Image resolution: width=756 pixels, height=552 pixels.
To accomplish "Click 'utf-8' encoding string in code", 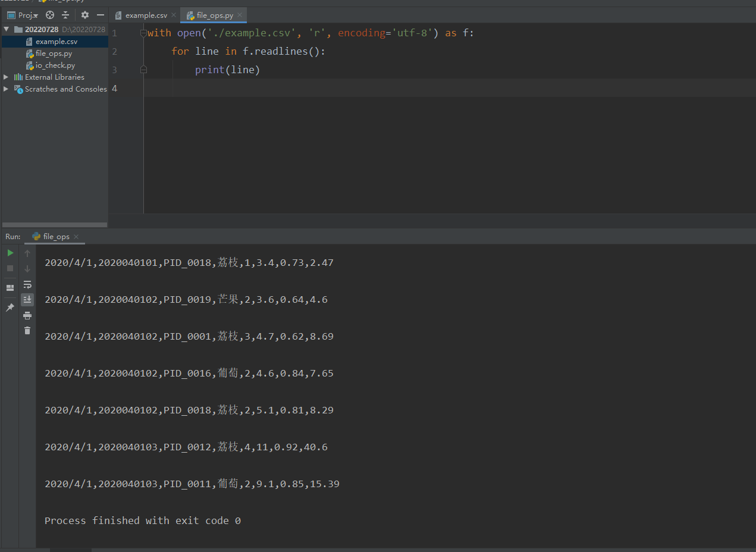I will 412,33.
